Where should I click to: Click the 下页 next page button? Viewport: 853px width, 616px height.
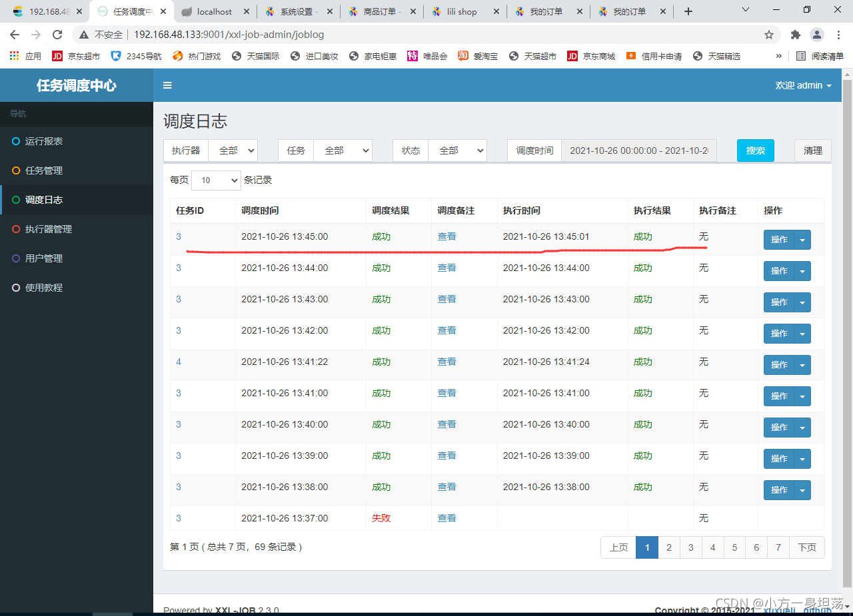tap(807, 547)
